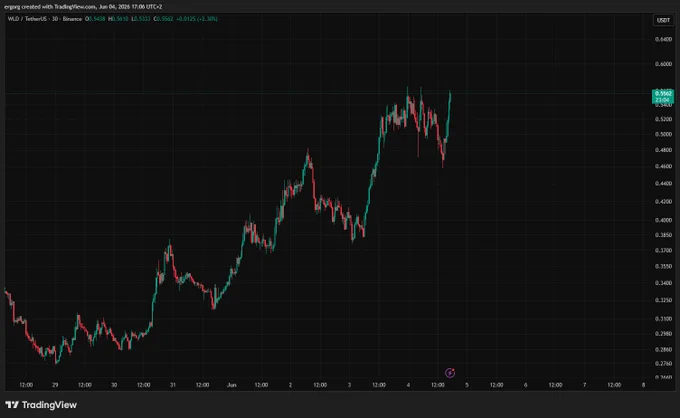Screen dimensions: 680x418
Task: Click the 31 date label on time axis
Action: point(173,385)
